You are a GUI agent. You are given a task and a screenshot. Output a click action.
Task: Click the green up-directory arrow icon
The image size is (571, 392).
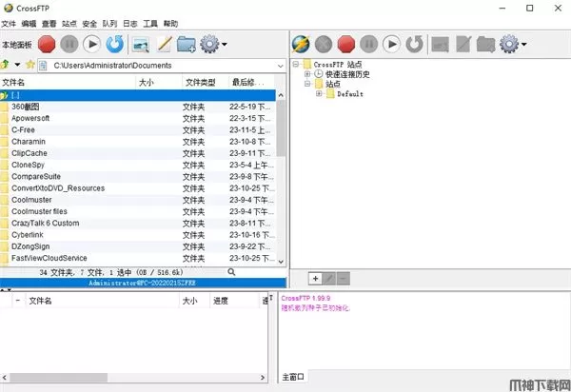click(5, 65)
